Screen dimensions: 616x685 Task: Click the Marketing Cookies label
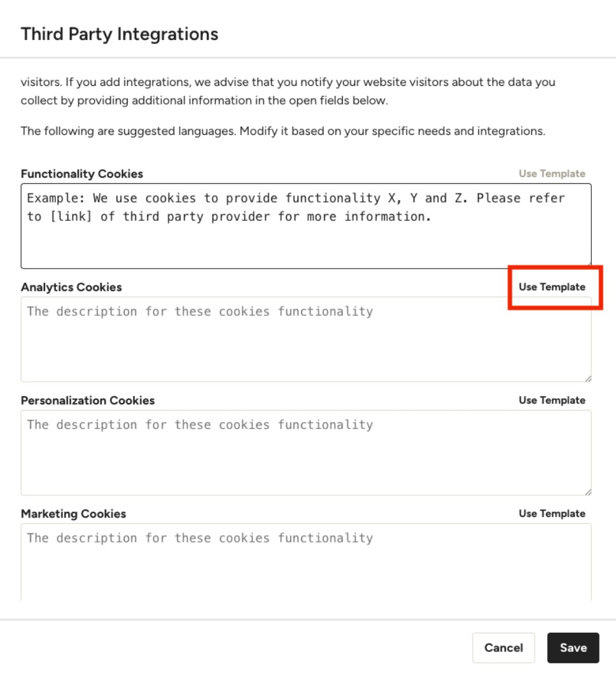point(74,514)
